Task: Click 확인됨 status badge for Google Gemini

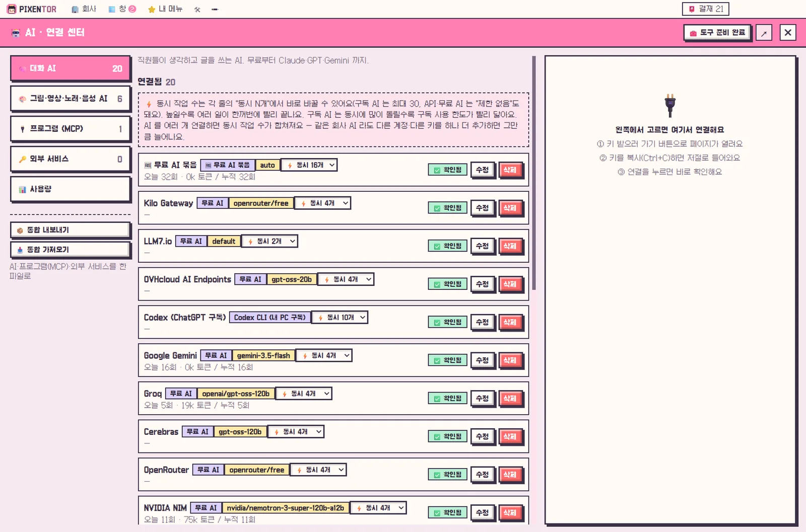Action: [x=447, y=360]
